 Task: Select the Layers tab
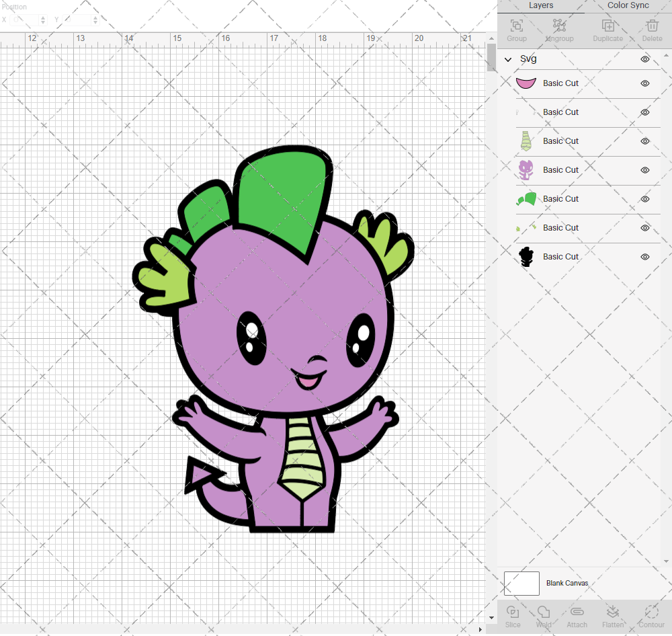(540, 5)
